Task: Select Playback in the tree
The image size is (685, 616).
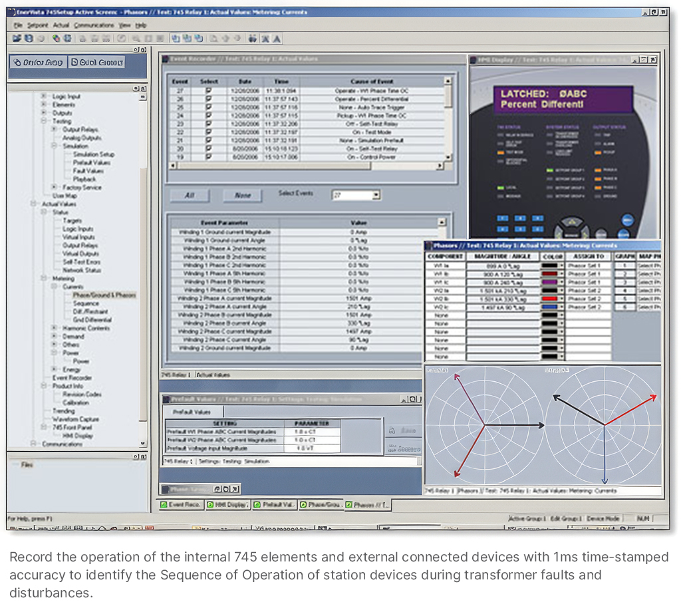Action: click(84, 179)
